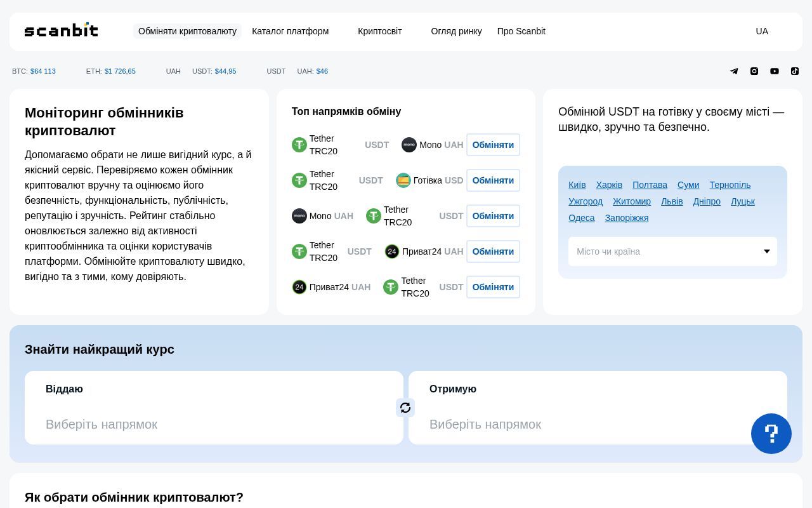Click Tether icon in Tether-to-Приват24 row
The height and width of the screenshot is (508, 812).
299,251
